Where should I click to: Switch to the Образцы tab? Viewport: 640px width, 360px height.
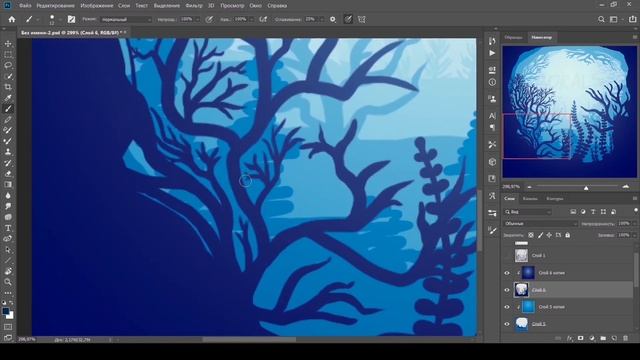(x=513, y=37)
